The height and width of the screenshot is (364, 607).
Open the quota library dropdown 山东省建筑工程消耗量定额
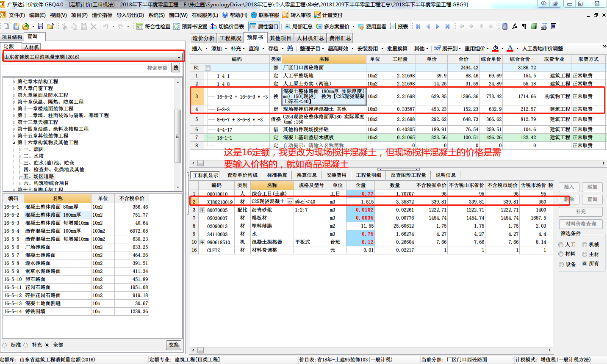(x=93, y=57)
